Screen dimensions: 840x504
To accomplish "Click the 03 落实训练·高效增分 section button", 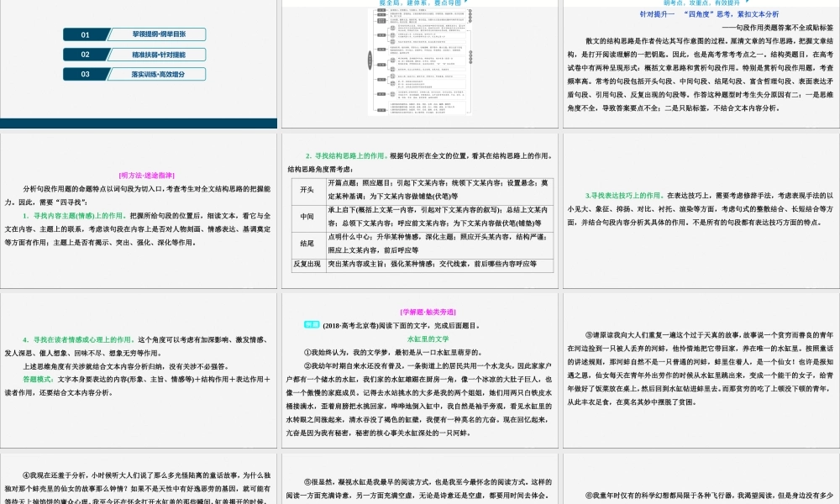I will pyautogui.click(x=134, y=74).
